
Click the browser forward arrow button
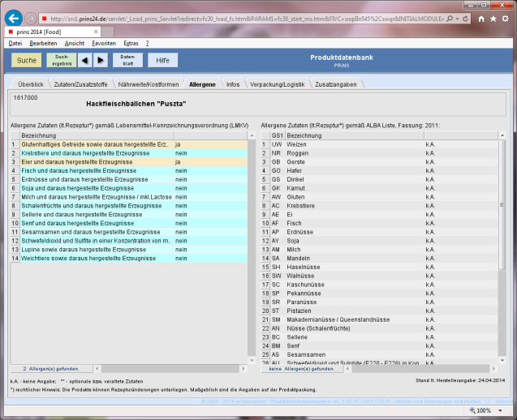pos(30,18)
